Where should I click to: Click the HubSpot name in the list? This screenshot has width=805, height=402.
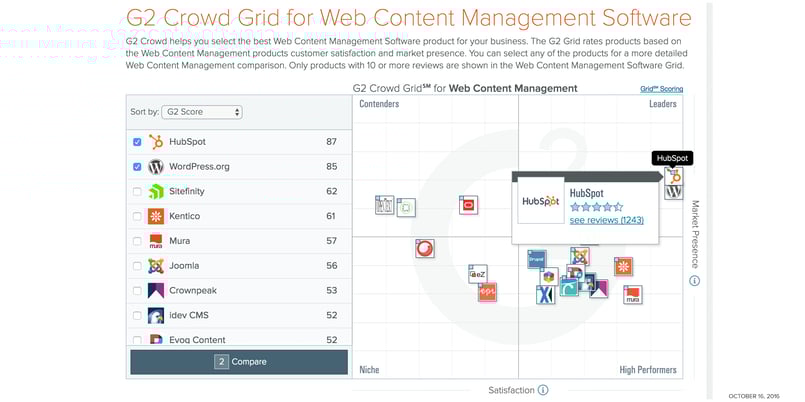point(187,142)
